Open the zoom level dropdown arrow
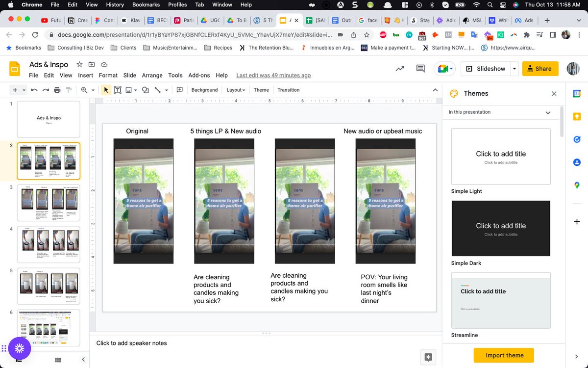 coord(92,90)
